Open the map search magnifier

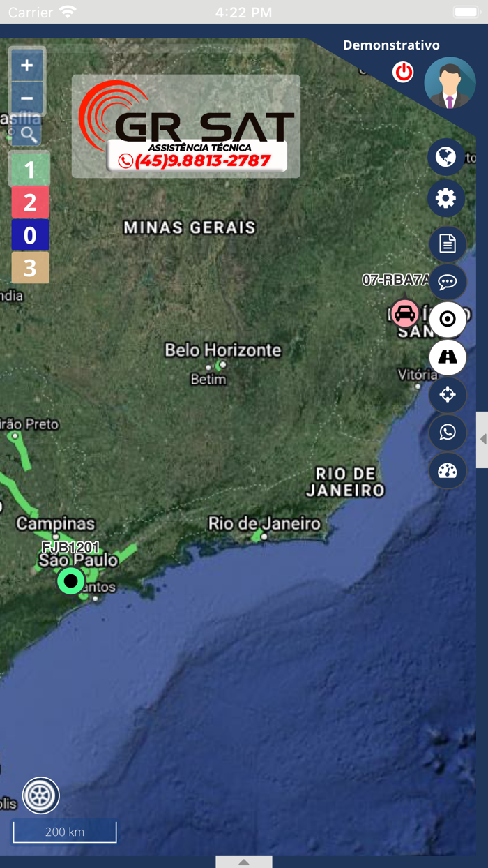click(x=28, y=134)
